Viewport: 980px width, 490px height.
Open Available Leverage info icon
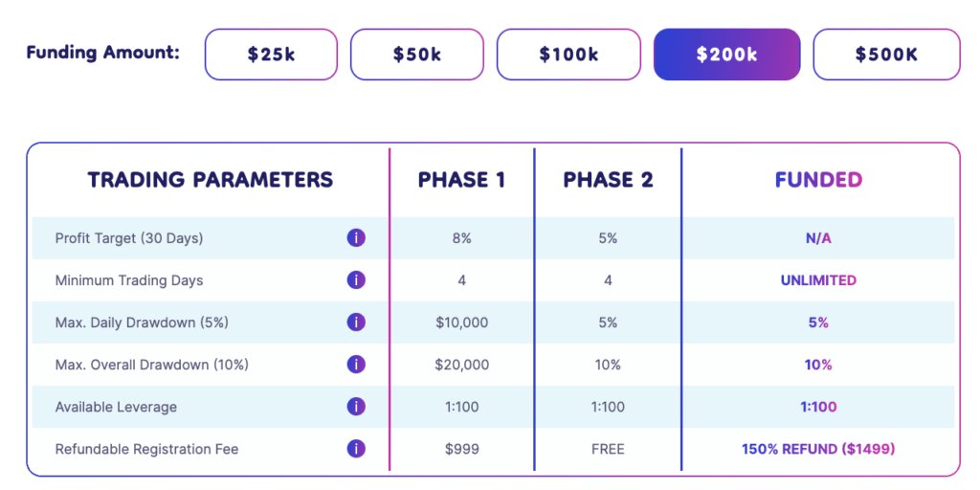click(356, 407)
